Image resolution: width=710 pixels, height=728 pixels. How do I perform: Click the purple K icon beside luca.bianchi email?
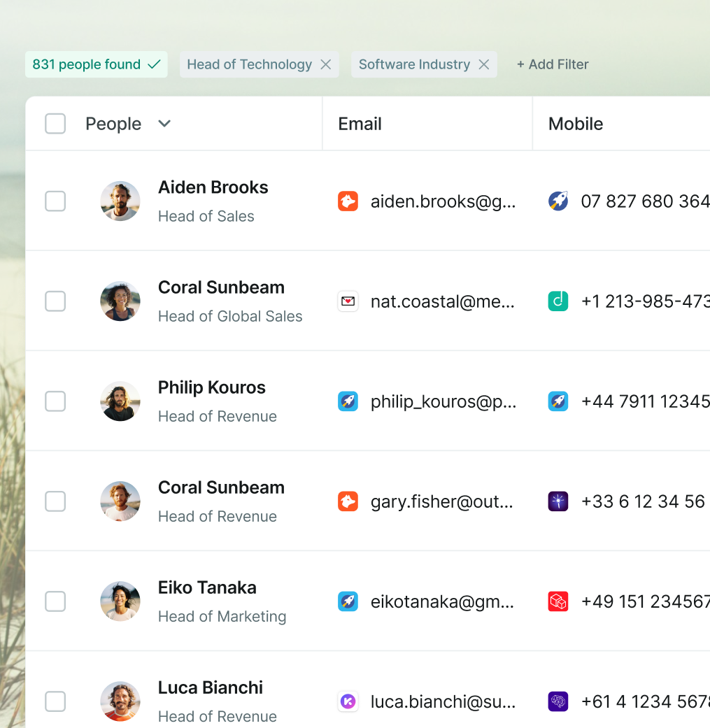click(348, 701)
